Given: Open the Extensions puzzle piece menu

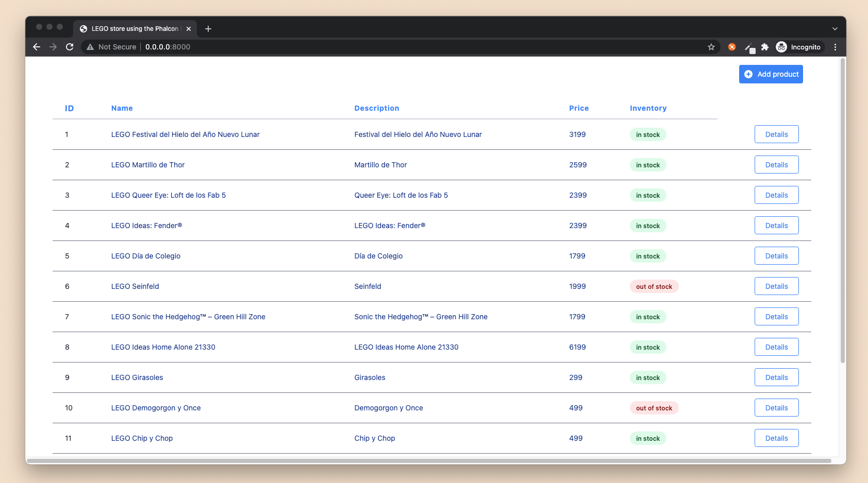Looking at the screenshot, I should click(765, 47).
